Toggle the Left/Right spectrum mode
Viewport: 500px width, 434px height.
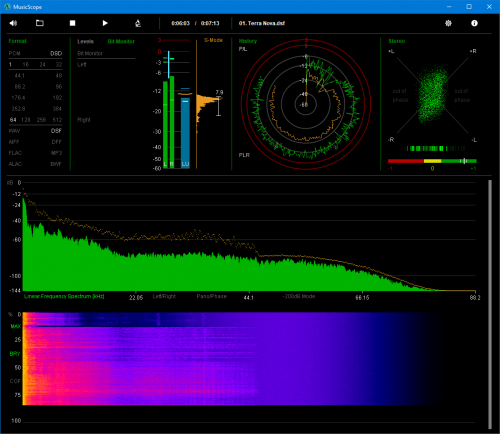point(164,296)
